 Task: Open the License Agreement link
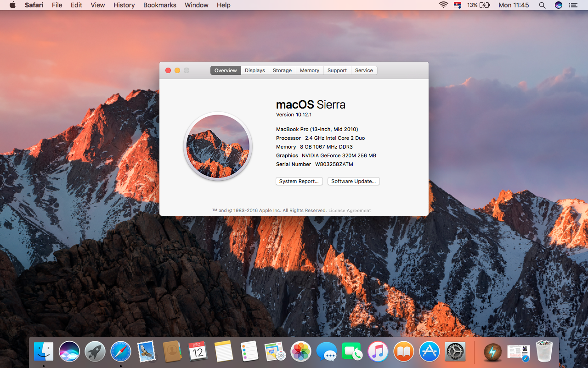coord(350,211)
